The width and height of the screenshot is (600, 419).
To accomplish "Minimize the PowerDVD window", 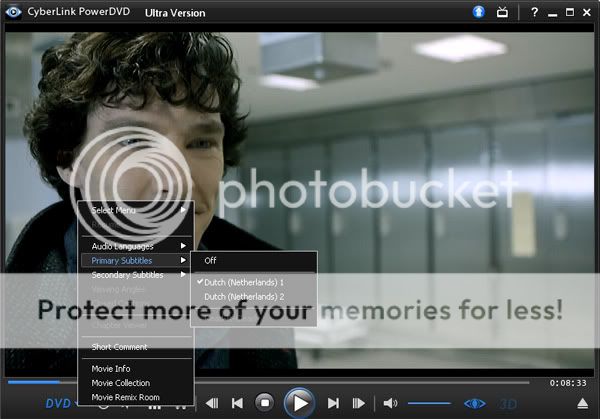I will click(x=552, y=13).
